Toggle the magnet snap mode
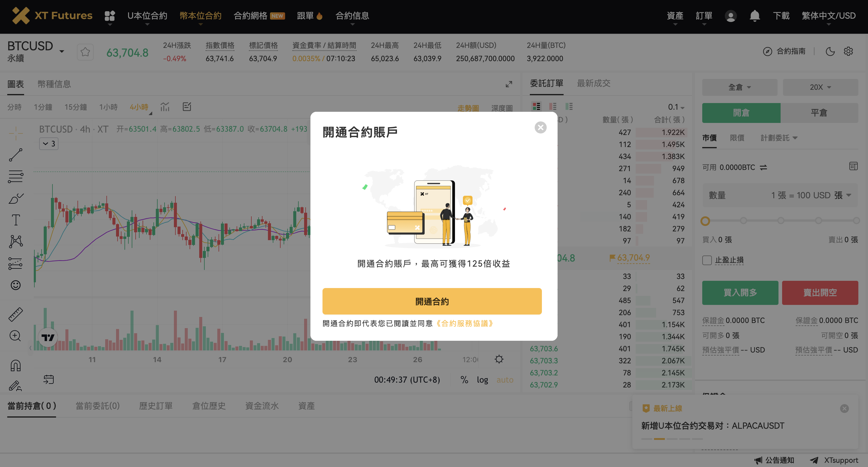868x467 pixels. 15,365
